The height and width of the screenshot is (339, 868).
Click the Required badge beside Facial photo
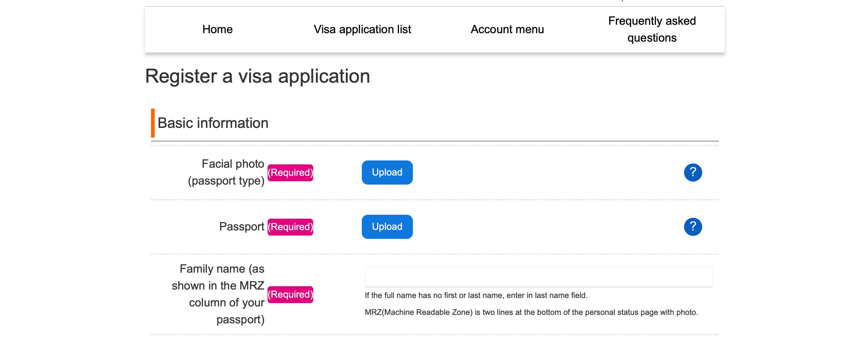tap(290, 173)
